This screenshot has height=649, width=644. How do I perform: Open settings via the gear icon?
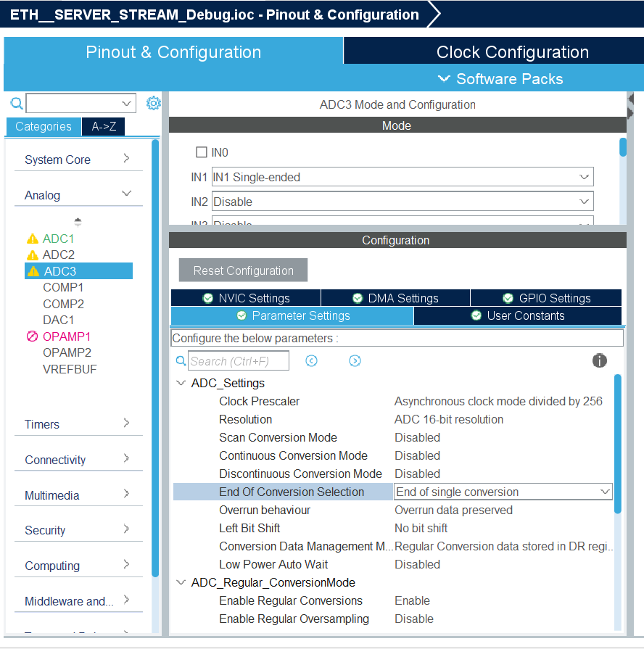coord(153,103)
